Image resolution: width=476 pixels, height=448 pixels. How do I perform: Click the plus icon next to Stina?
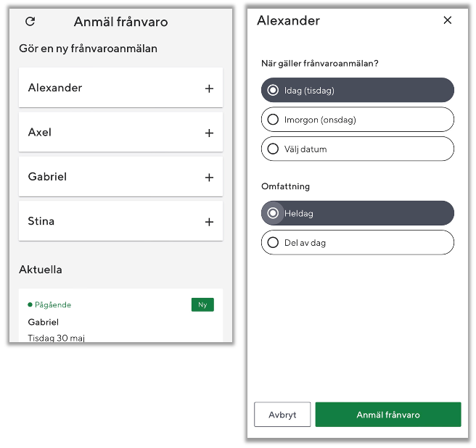209,222
